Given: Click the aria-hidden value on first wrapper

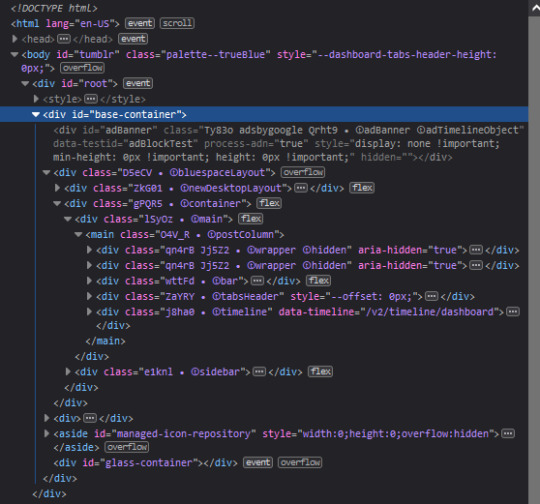Looking at the screenshot, I should tap(444, 250).
